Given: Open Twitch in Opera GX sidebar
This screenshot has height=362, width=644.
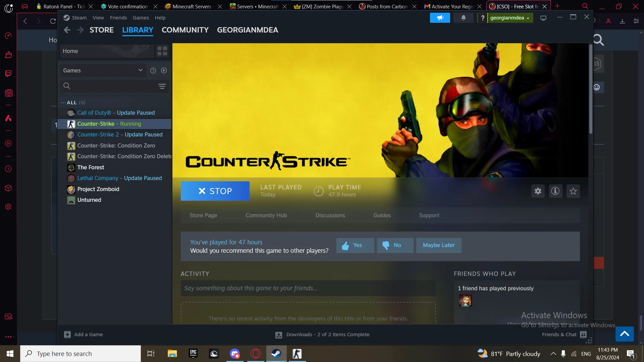Looking at the screenshot, I should point(8,73).
